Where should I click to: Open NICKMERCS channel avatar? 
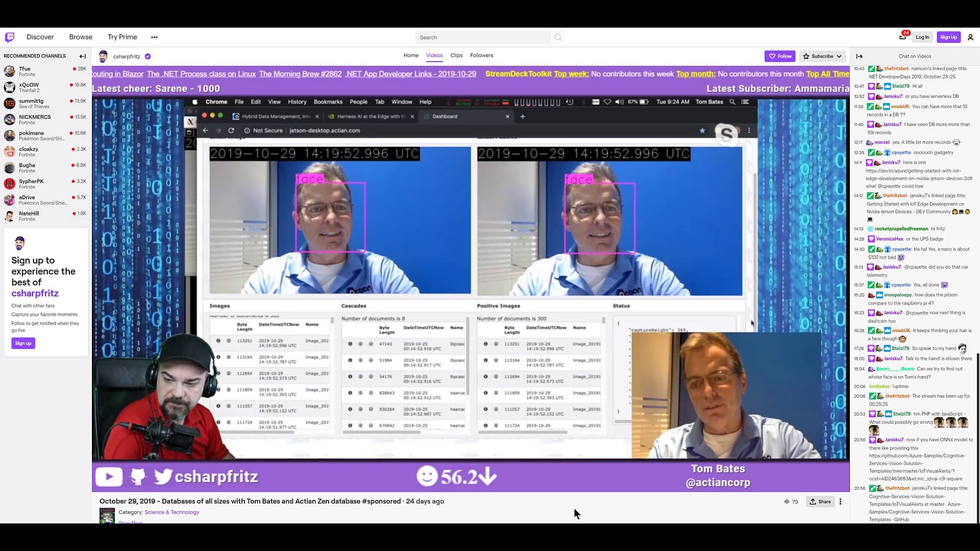10,119
